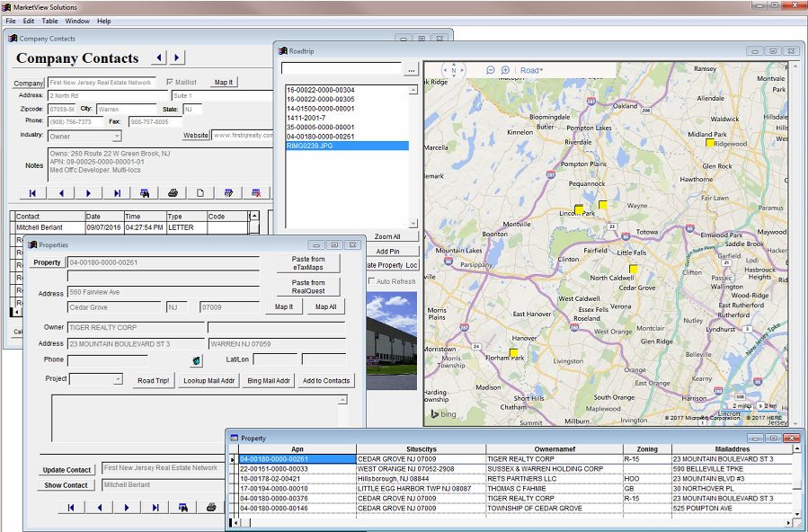The image size is (808, 532).
Task: Click the yellow map pin near Florham Park
Action: (513, 353)
